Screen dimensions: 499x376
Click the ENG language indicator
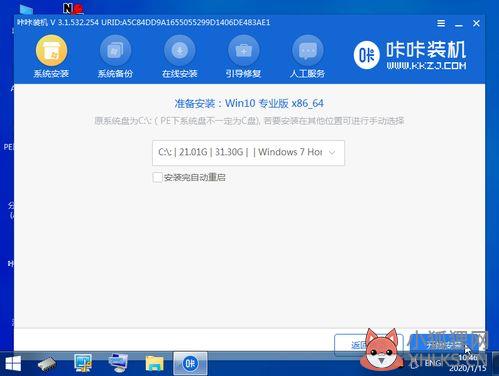pyautogui.click(x=433, y=363)
